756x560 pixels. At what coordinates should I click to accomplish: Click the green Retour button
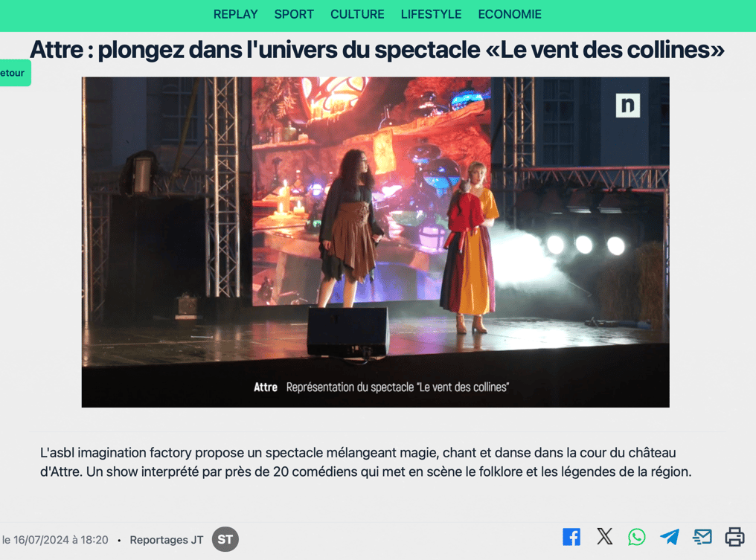tap(14, 73)
